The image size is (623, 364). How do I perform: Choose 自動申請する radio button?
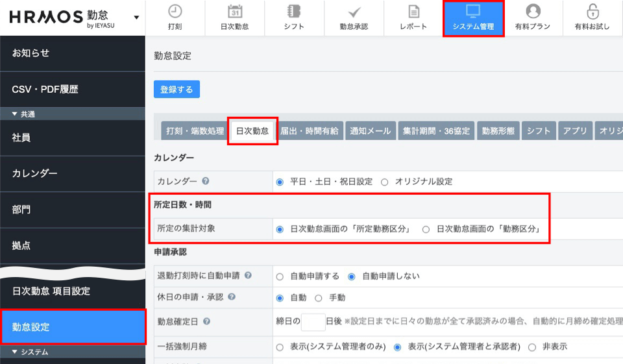click(x=280, y=276)
